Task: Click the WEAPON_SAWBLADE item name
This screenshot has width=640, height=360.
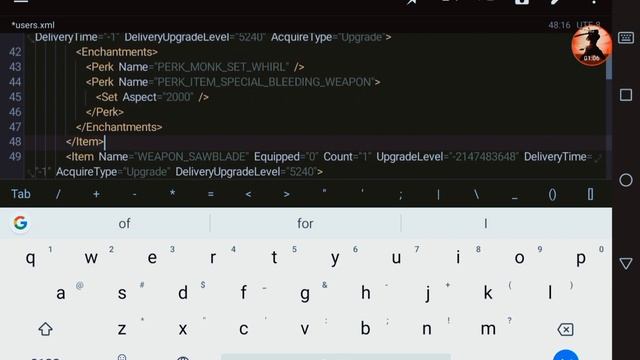Action: [x=192, y=157]
